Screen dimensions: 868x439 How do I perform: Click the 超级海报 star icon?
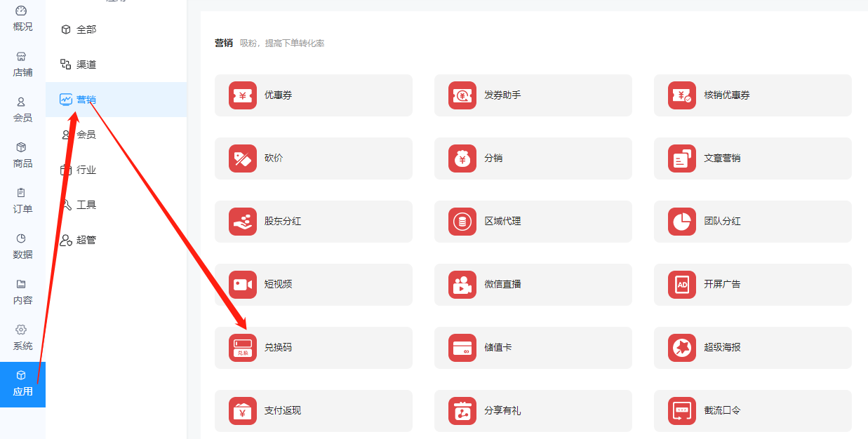point(682,348)
